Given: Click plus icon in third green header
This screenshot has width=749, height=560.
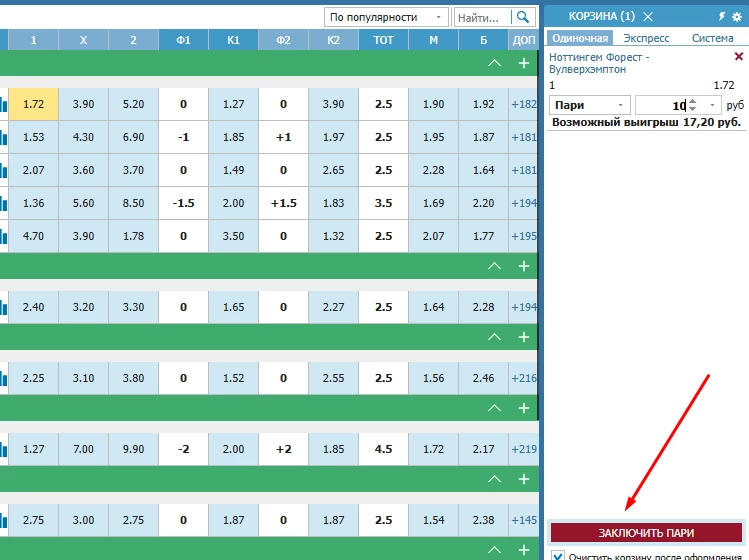Looking at the screenshot, I should [x=524, y=337].
